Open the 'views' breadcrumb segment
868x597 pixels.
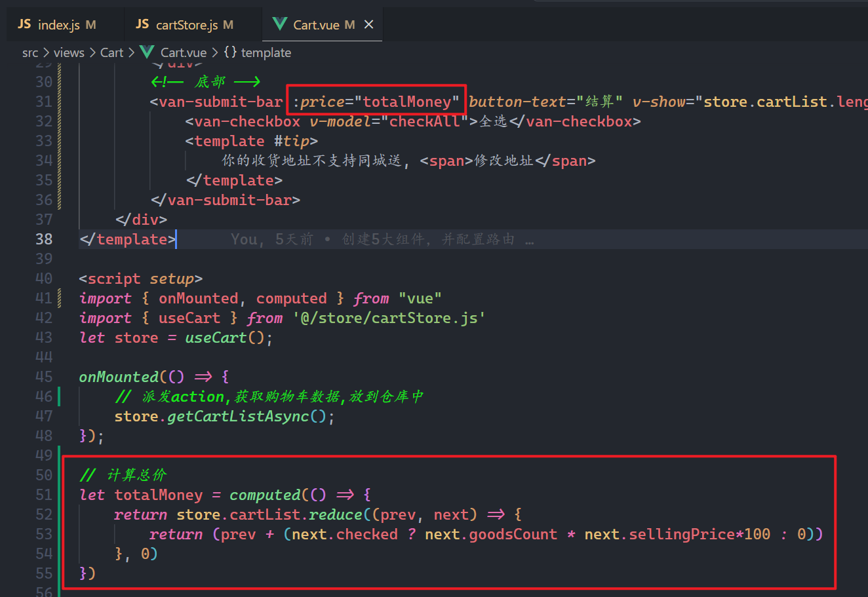tap(69, 52)
